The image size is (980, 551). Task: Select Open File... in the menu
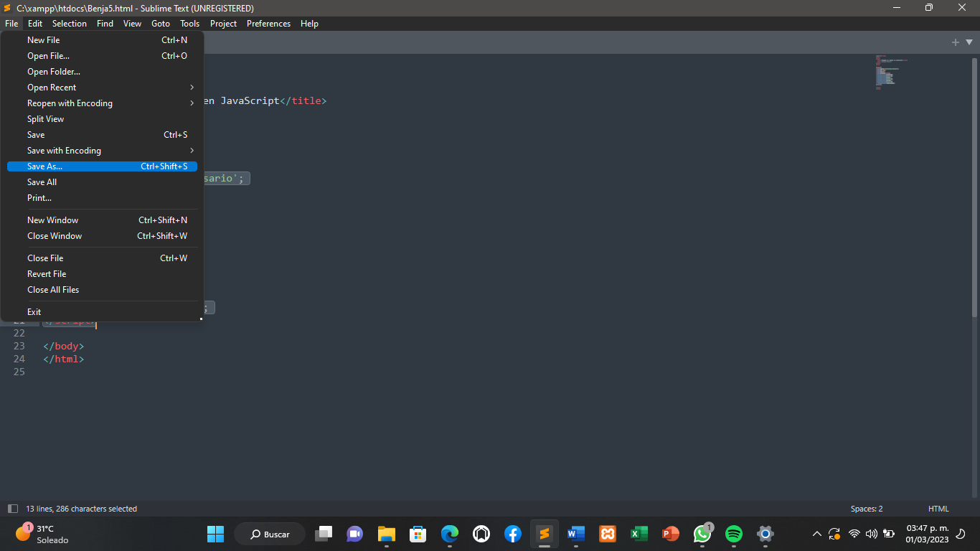pos(102,56)
